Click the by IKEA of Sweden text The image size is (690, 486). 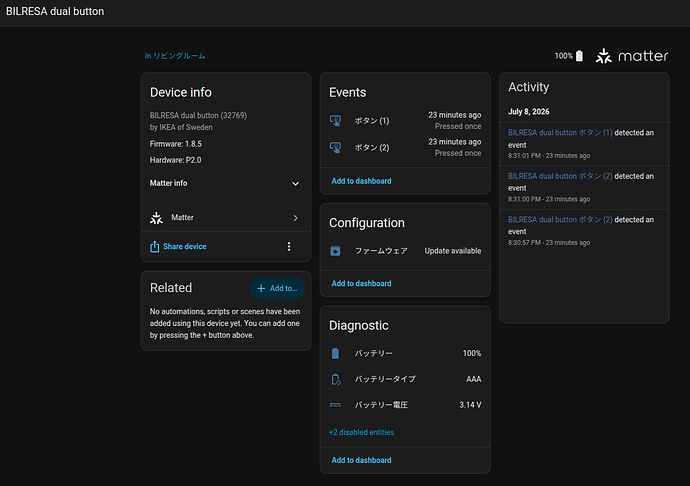[x=181, y=127]
